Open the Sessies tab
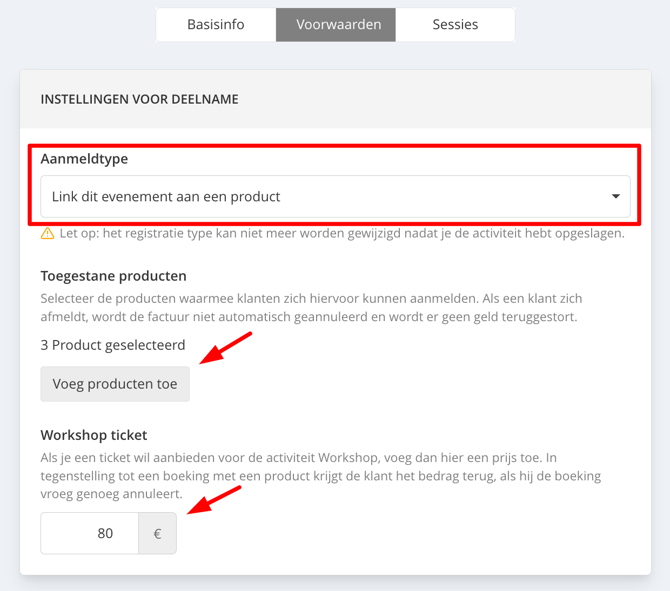This screenshot has width=670, height=591. (455, 24)
